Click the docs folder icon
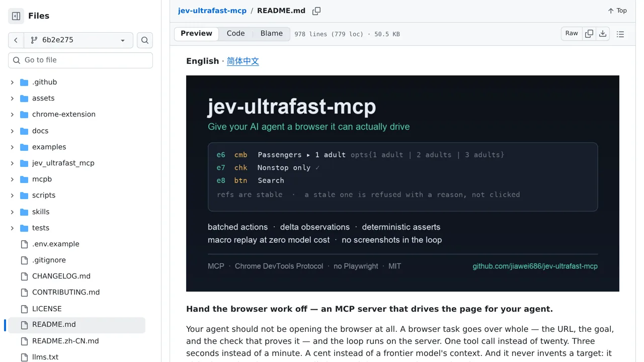The height and width of the screenshot is (362, 644). point(24,131)
